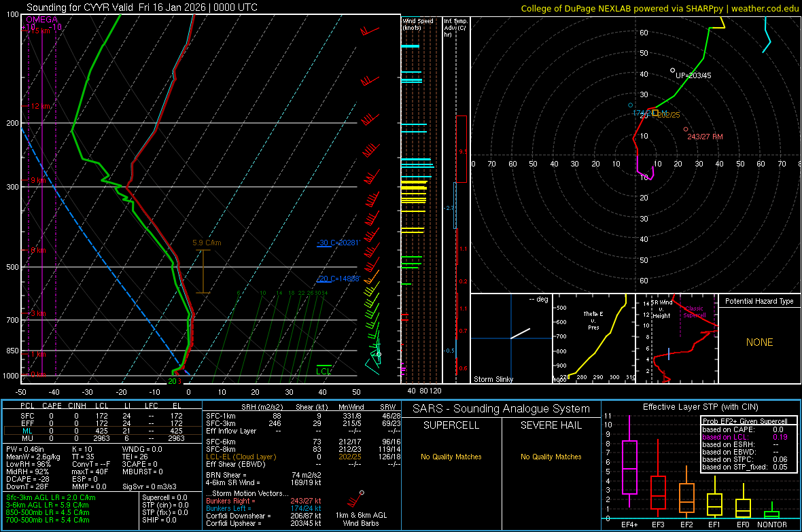Image resolution: width=802 pixels, height=532 pixels.
Task: Click the LowRH = 96% value
Action: click(x=29, y=465)
